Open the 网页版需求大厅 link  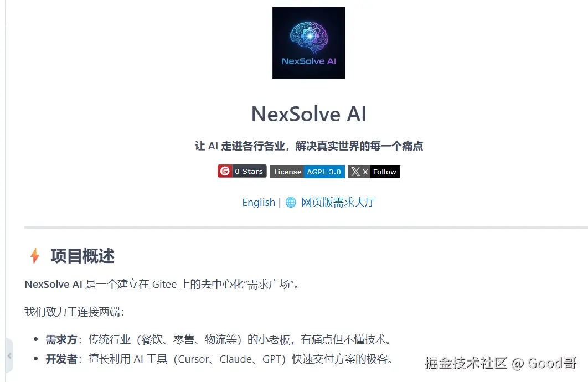[x=338, y=203]
